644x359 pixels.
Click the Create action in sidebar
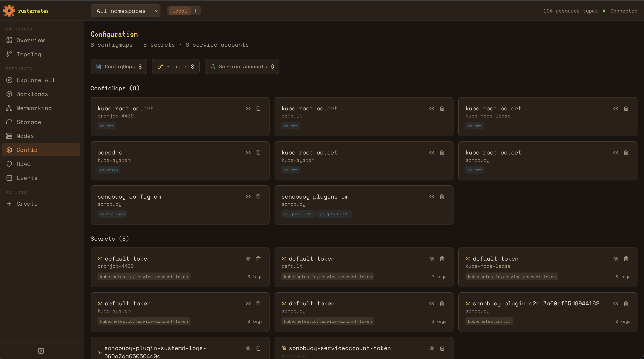click(x=27, y=204)
